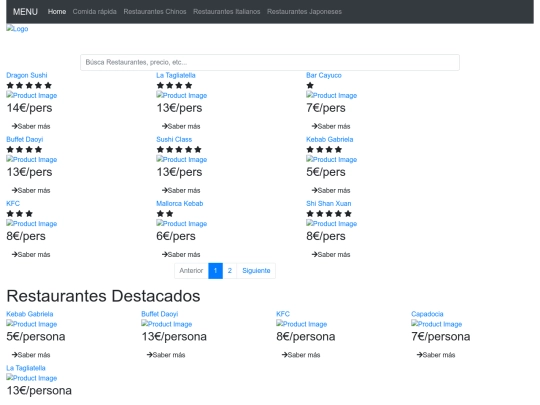540x405 pixels.
Task: Click Saber más under Bar Cayuco
Action: 331,126
